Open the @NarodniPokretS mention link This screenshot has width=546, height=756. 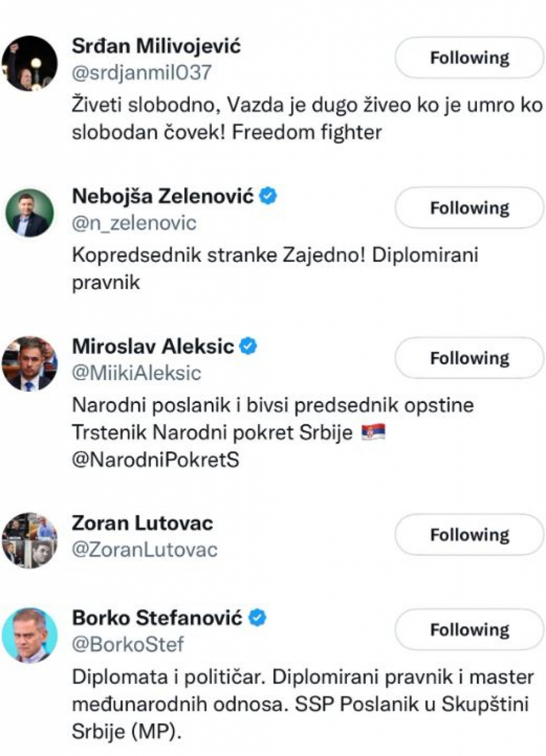(x=155, y=460)
